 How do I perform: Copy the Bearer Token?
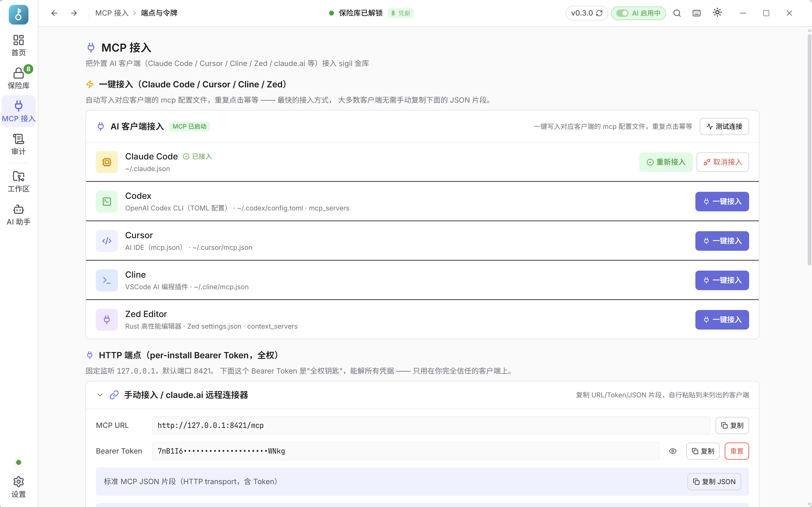click(703, 451)
